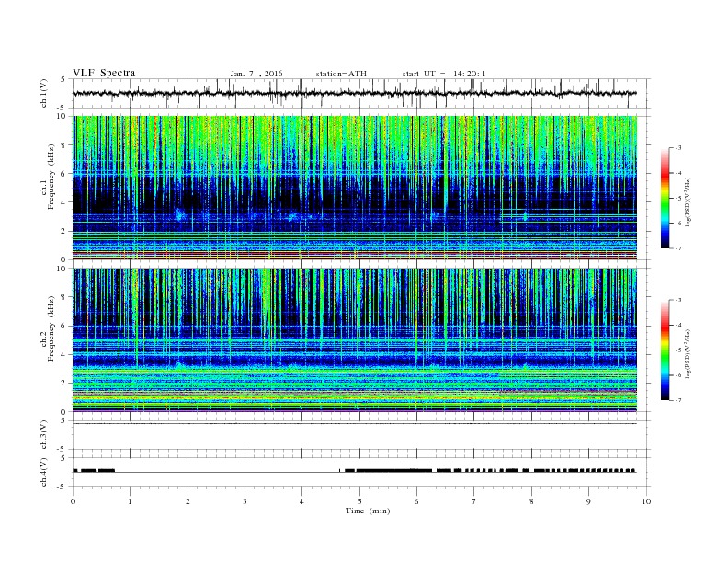Select the date text "Jan. 7 , 2016"
Viewport: 728px width, 563px height.
(x=256, y=74)
